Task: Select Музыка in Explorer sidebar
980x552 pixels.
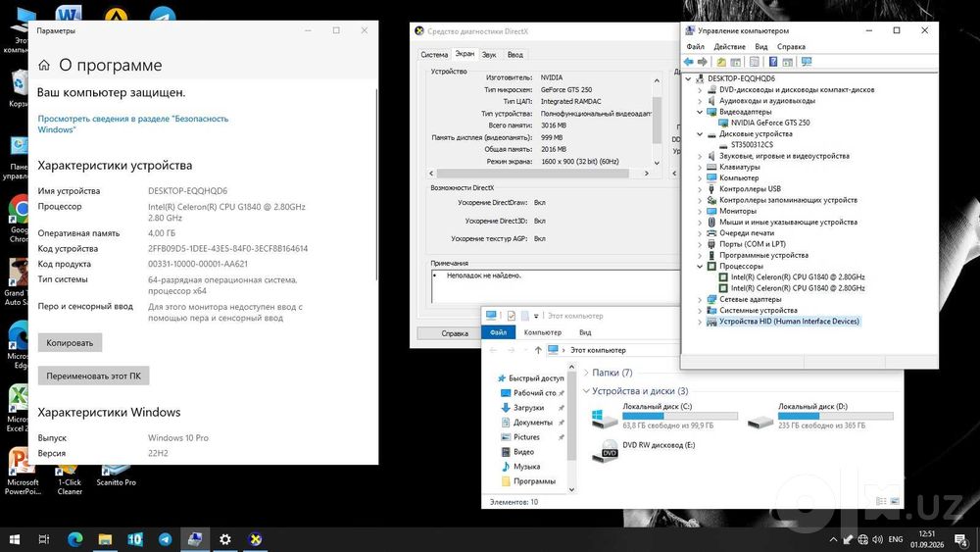Action: click(x=526, y=467)
